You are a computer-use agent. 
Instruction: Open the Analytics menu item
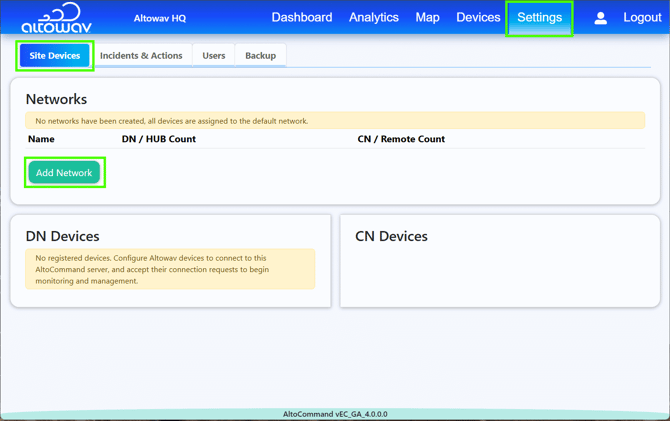coord(373,18)
